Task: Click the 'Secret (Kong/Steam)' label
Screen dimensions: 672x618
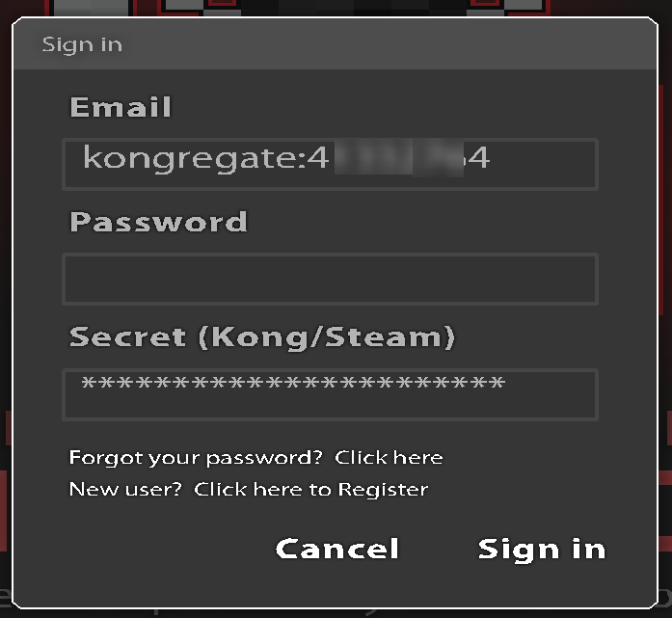Action: coord(262,337)
